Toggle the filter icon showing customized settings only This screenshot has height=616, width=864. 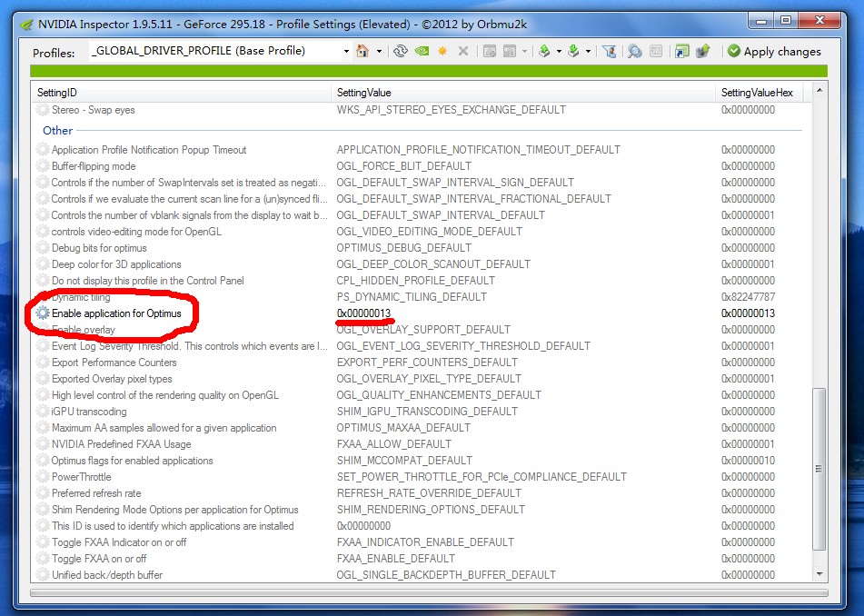click(x=610, y=51)
